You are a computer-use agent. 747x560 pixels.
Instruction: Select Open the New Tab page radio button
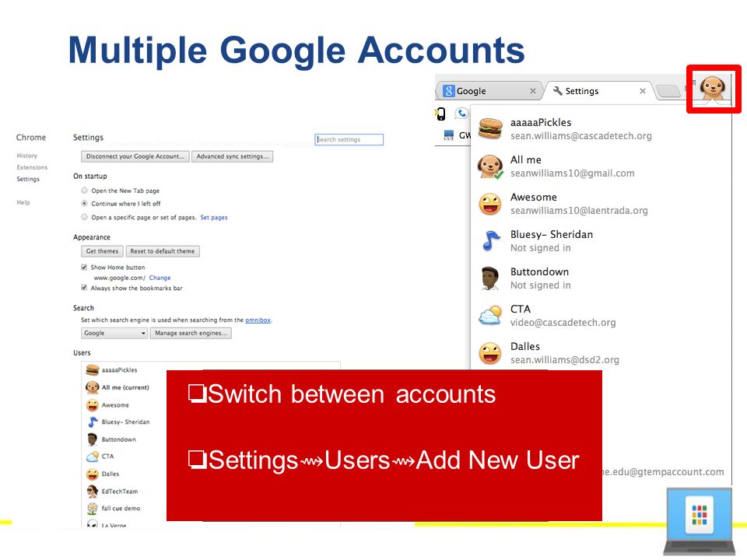coord(84,191)
